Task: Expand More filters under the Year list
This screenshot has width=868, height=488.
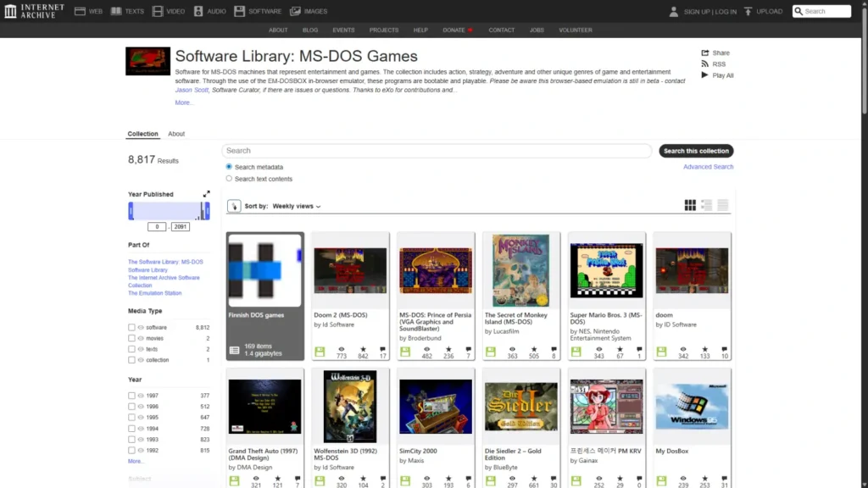Action: [x=136, y=461]
